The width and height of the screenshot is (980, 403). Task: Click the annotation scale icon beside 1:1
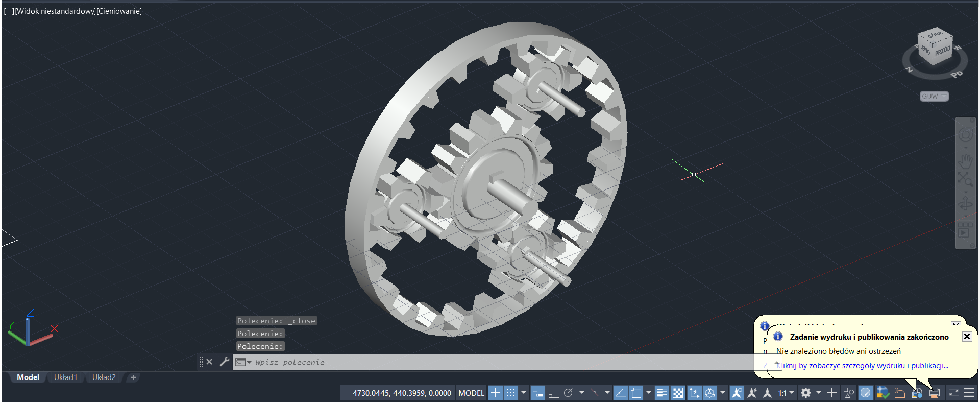pyautogui.click(x=767, y=393)
